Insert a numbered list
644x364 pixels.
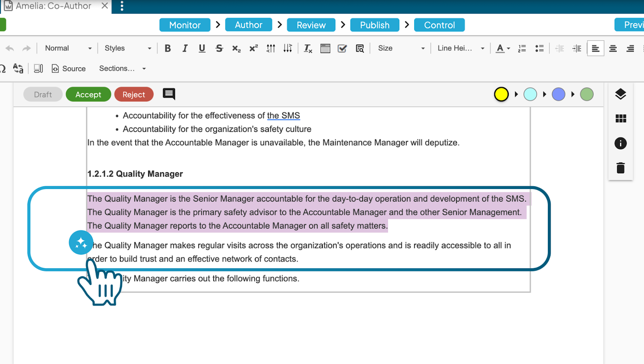[x=522, y=48]
